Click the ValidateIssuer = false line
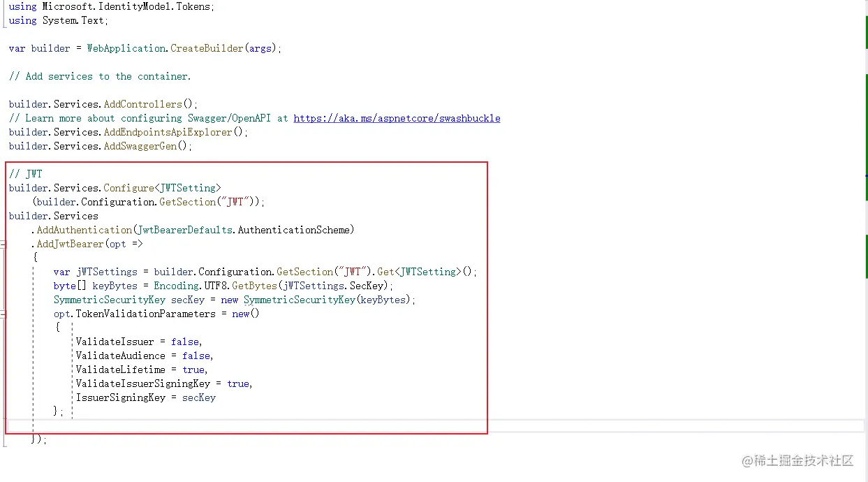The width and height of the screenshot is (868, 482). [x=138, y=342]
